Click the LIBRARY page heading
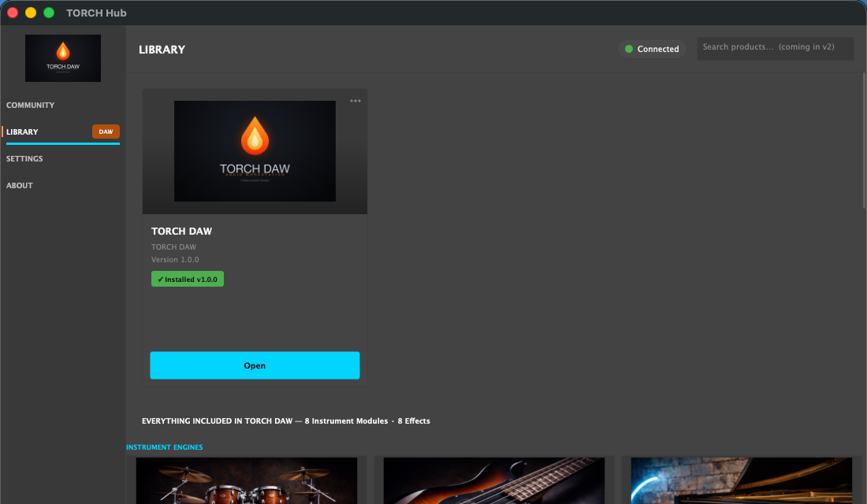 tap(162, 50)
